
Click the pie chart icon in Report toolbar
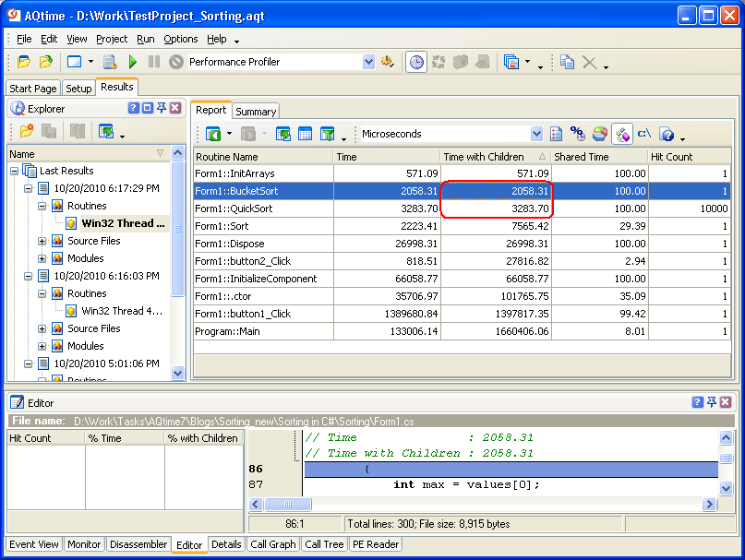click(x=600, y=134)
